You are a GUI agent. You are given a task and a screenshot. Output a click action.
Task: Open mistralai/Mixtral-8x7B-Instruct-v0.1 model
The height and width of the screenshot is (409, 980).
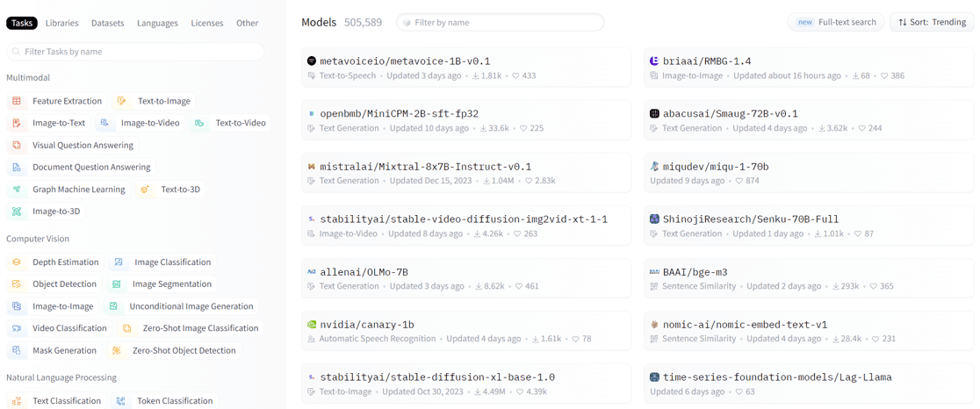coord(466,173)
